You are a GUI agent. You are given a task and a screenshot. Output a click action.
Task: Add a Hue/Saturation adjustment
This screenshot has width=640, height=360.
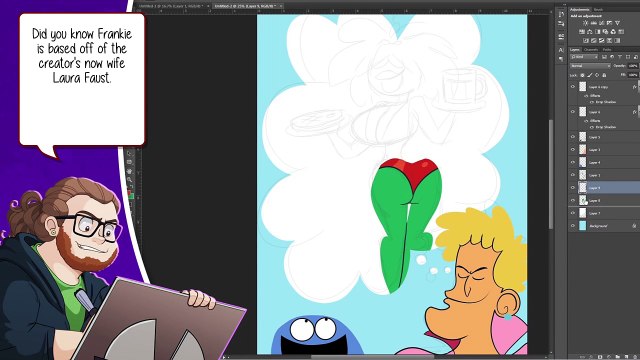[582, 32]
